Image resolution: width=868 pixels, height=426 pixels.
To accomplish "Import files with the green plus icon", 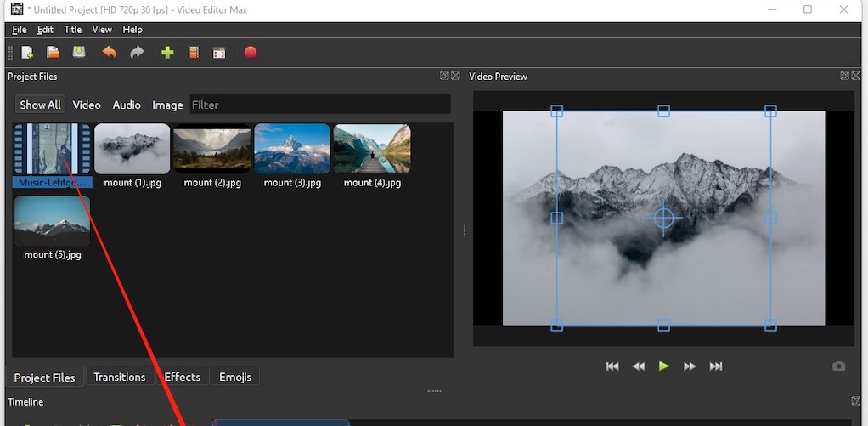I will 167,53.
